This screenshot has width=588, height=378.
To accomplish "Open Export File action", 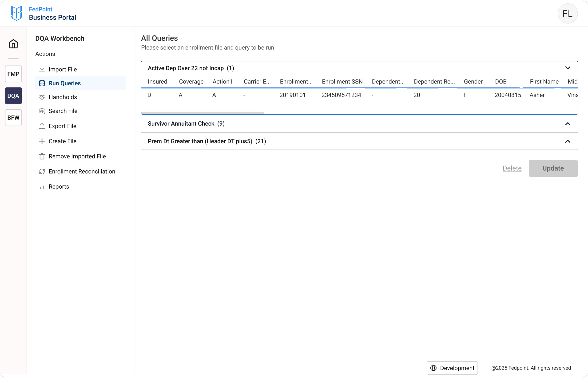I will (x=80, y=126).
